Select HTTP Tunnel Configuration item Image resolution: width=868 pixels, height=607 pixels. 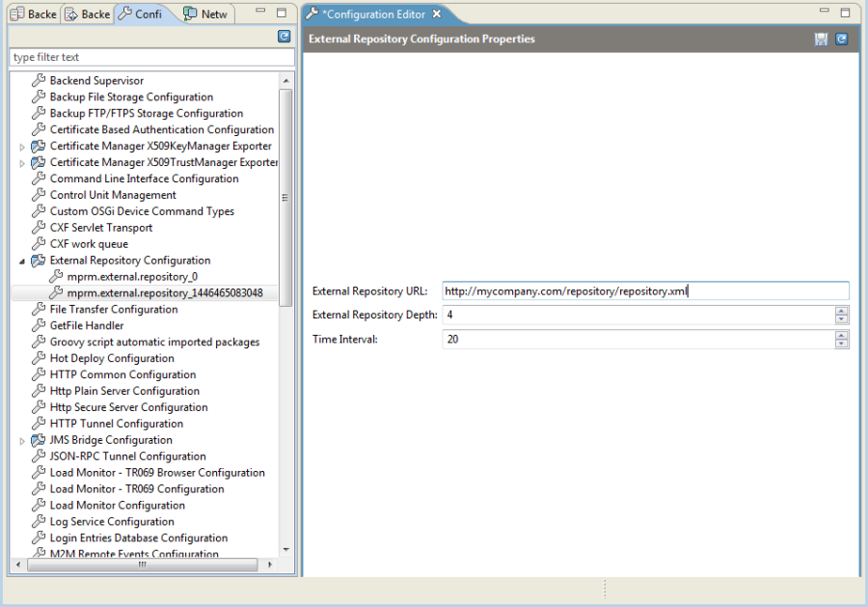coord(117,424)
